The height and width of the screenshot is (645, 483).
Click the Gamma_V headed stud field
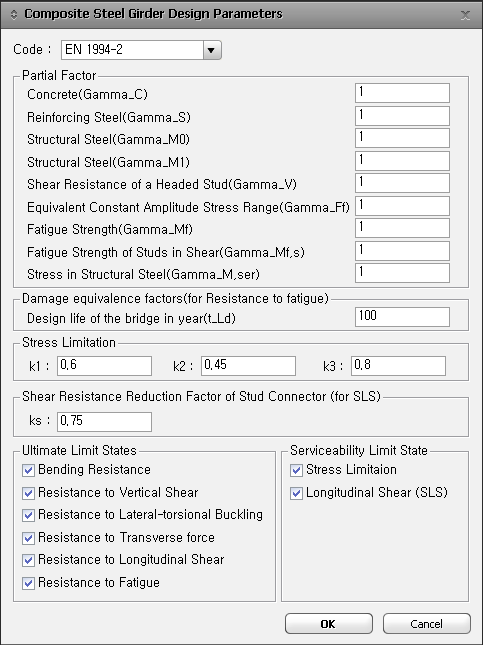pyautogui.click(x=402, y=183)
